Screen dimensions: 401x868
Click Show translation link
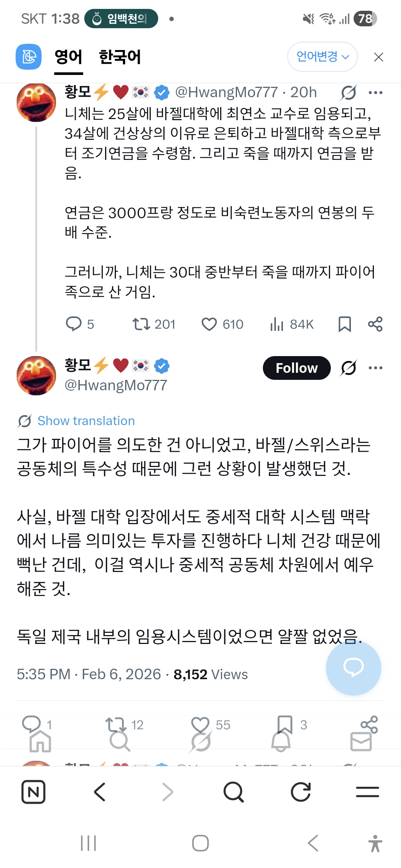(86, 421)
